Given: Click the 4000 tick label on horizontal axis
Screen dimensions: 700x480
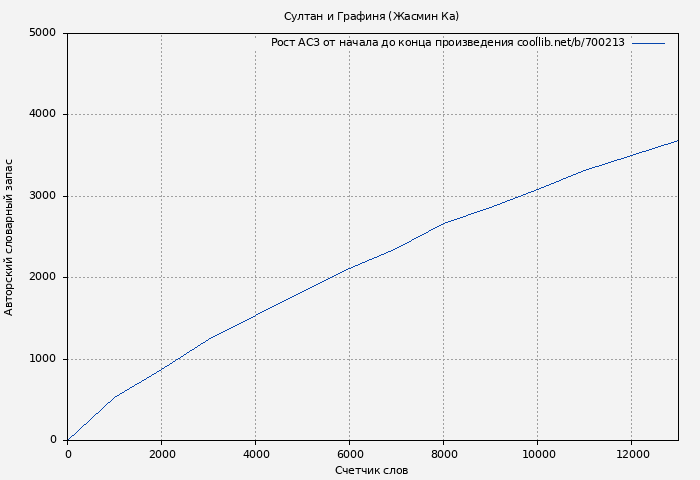Looking at the screenshot, I should click(x=255, y=454).
